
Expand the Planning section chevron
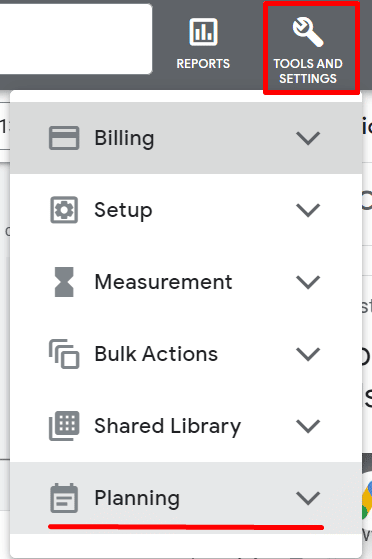[308, 498]
